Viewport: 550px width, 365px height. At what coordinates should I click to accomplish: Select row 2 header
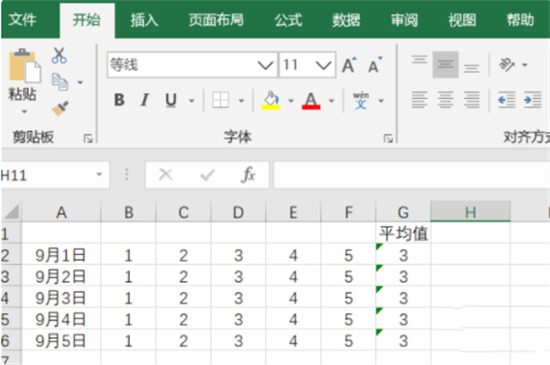(11, 255)
